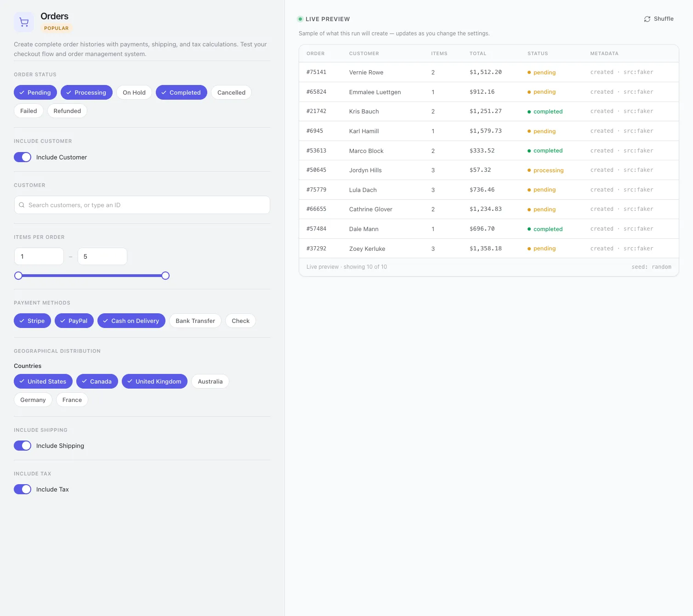This screenshot has width=693, height=616.
Task: Click the right handle of items slider
Action: coord(165,276)
